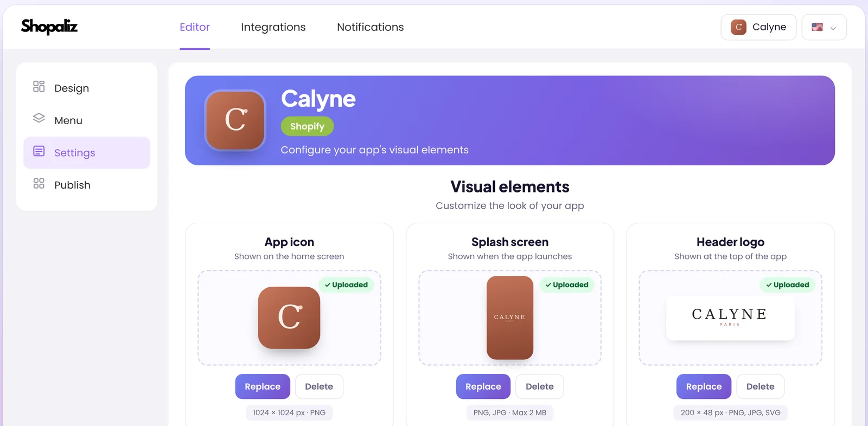Viewport: 868px width, 426px height.
Task: Click the Shopify badge in banner
Action: tap(307, 126)
